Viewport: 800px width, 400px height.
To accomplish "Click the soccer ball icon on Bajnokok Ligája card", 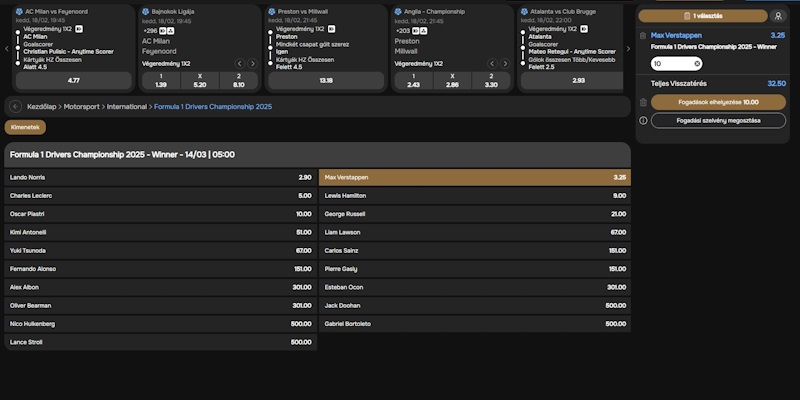I will click(x=145, y=11).
